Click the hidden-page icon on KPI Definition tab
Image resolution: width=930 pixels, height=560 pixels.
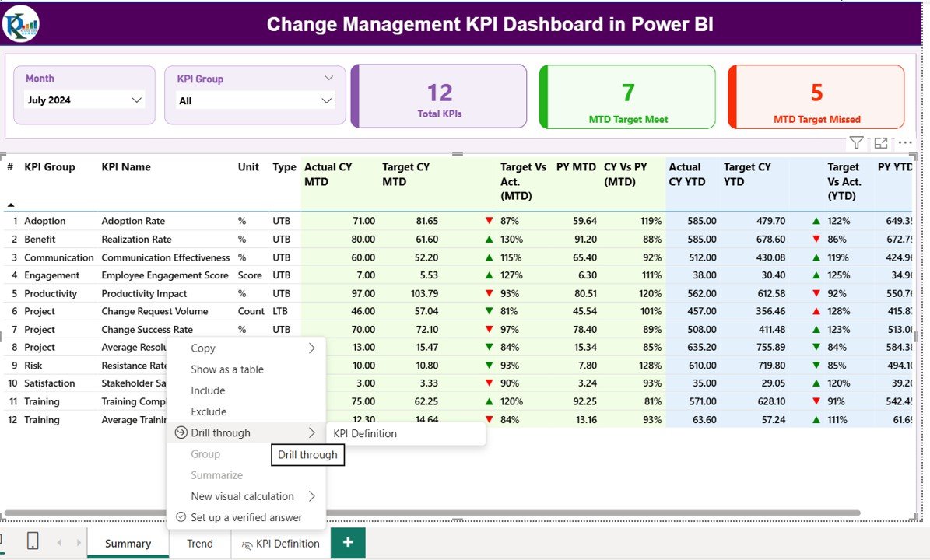[x=247, y=544]
